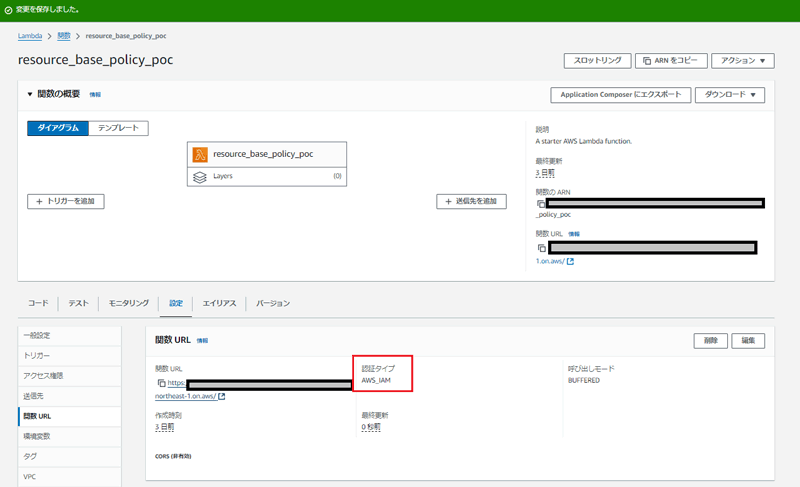Go to the 関数 breadcrumb link
This screenshot has height=487, width=800.
tap(64, 36)
